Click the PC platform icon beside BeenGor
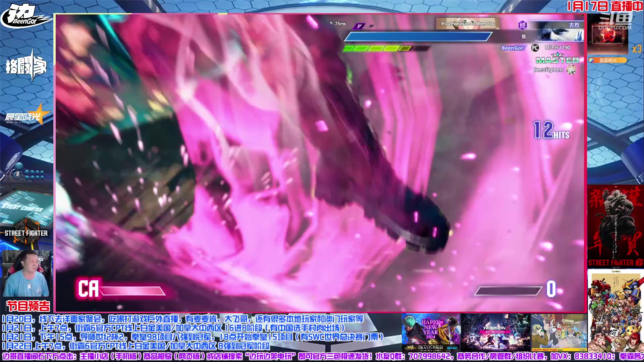The width and height of the screenshot is (644, 362). 535,48
